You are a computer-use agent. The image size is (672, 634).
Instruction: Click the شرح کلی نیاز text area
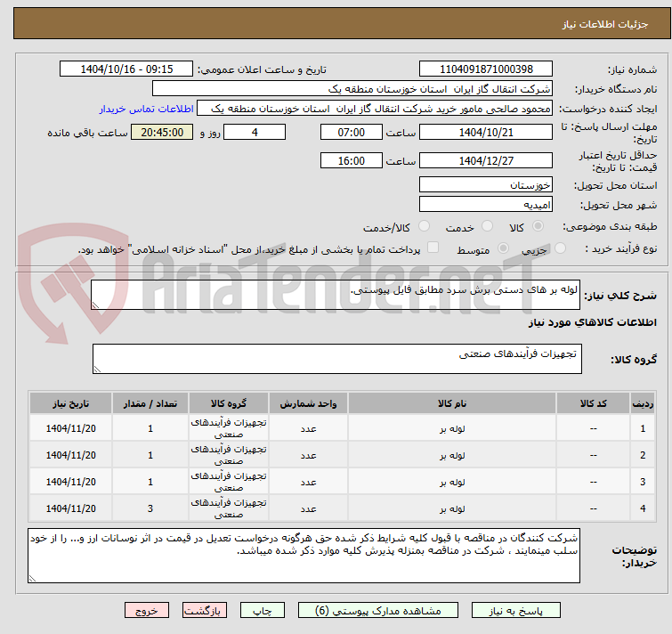tap(336, 295)
